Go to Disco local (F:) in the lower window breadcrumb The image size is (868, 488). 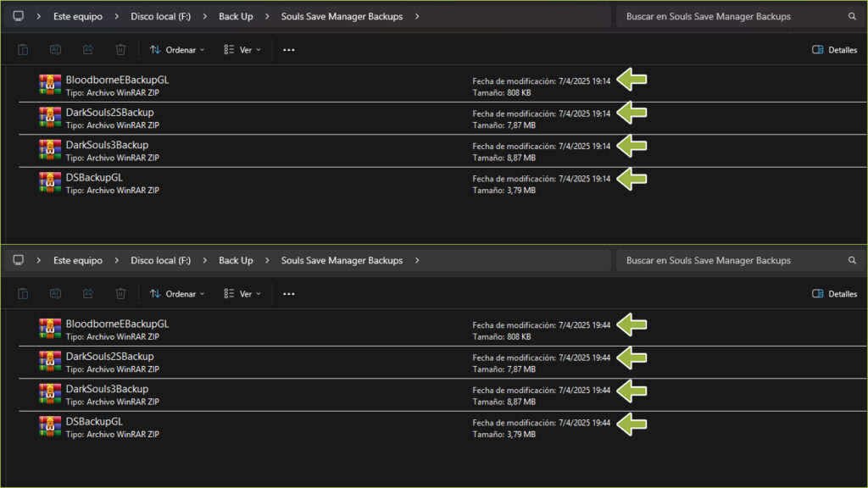(160, 261)
